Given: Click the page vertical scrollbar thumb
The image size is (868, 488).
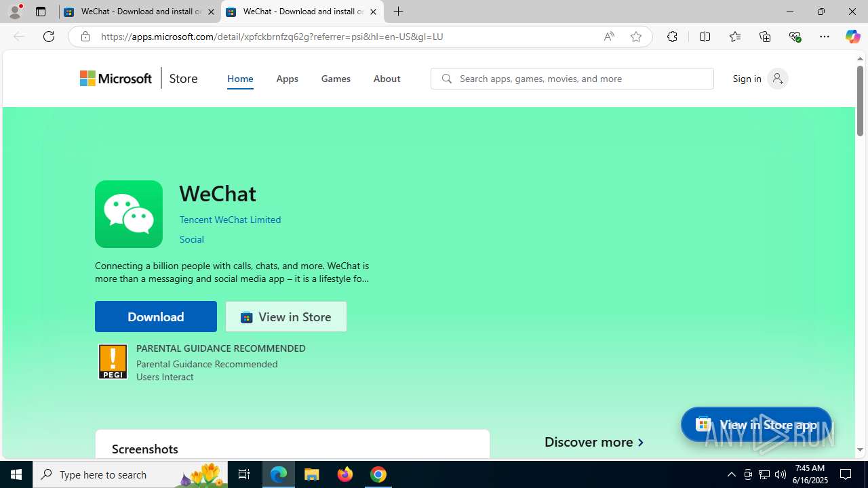Looking at the screenshot, I should click(x=860, y=100).
